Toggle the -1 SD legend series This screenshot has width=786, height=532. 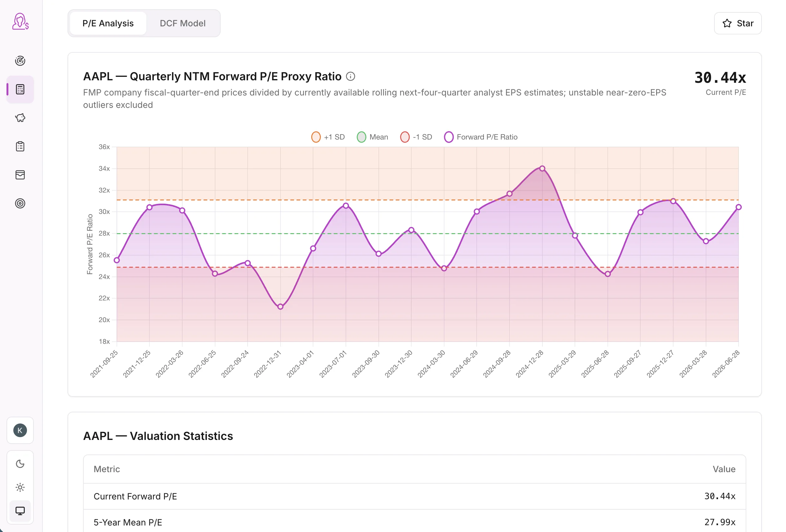416,137
